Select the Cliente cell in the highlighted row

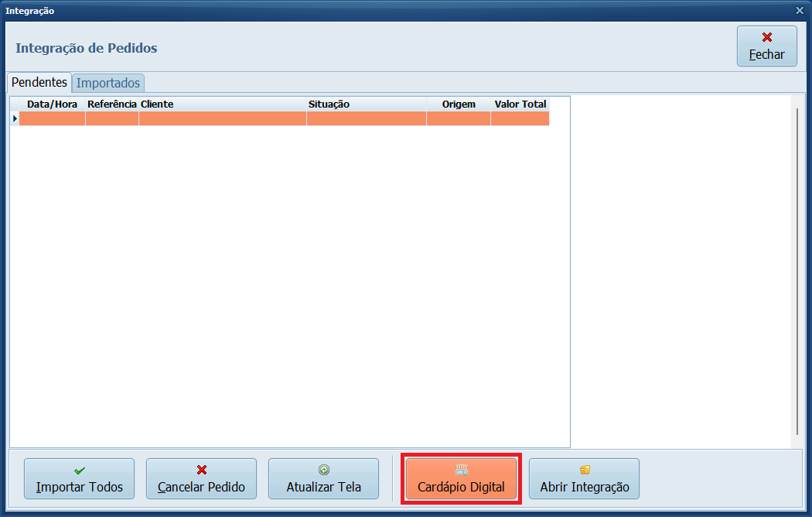[x=222, y=118]
